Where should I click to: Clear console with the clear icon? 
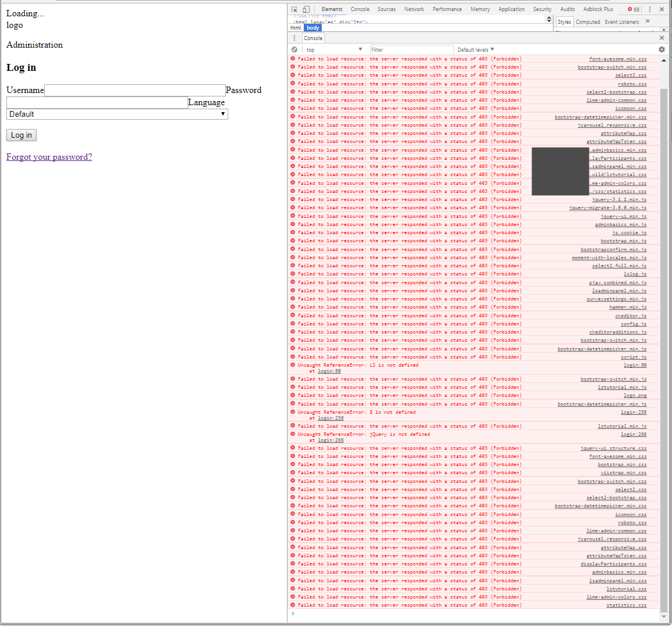pos(294,50)
